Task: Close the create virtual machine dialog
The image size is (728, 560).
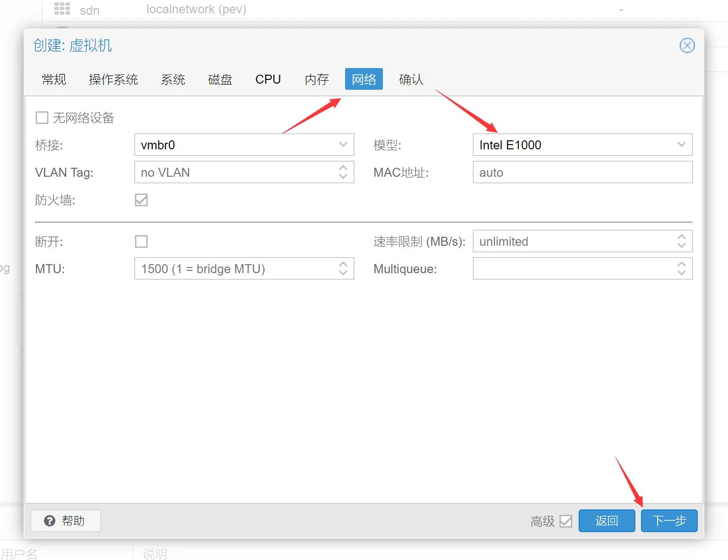Action: [x=687, y=45]
